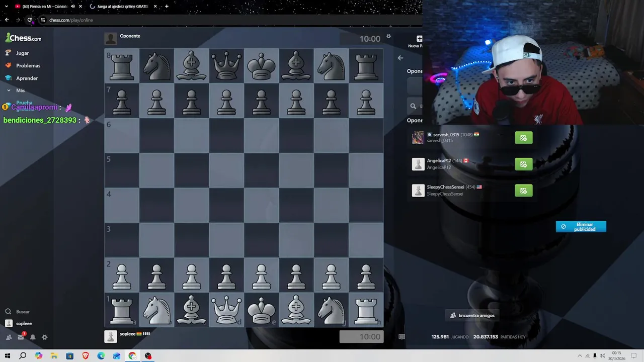Open the browser tab search dropdown
644x362 pixels.
[x=6, y=7]
